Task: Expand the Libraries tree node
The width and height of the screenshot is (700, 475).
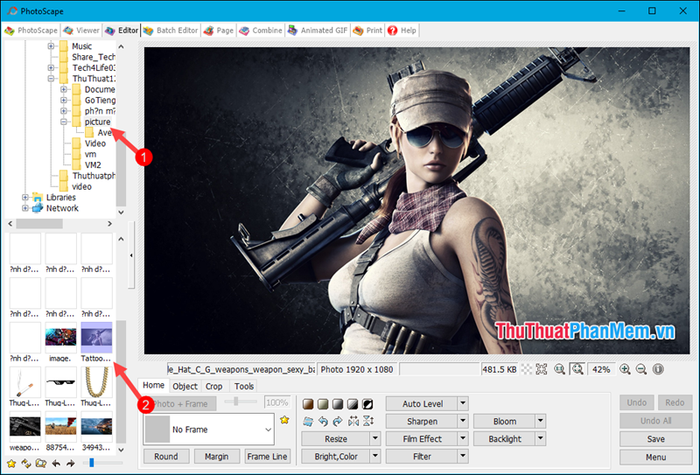Action: (x=26, y=197)
